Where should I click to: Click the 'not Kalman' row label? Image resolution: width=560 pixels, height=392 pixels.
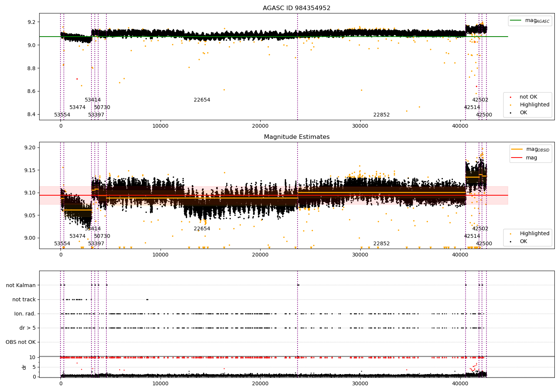click(x=21, y=286)
